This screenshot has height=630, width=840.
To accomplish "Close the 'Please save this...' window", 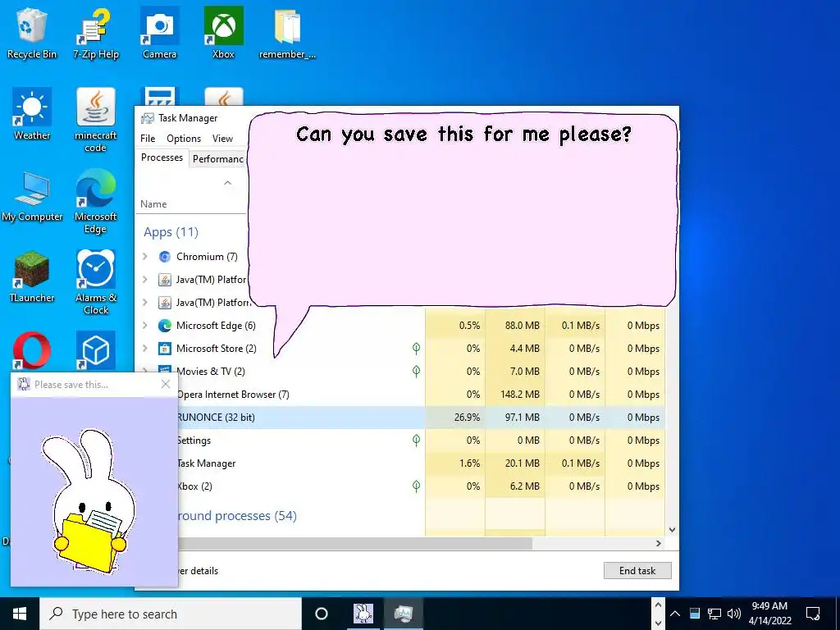I will pos(166,384).
